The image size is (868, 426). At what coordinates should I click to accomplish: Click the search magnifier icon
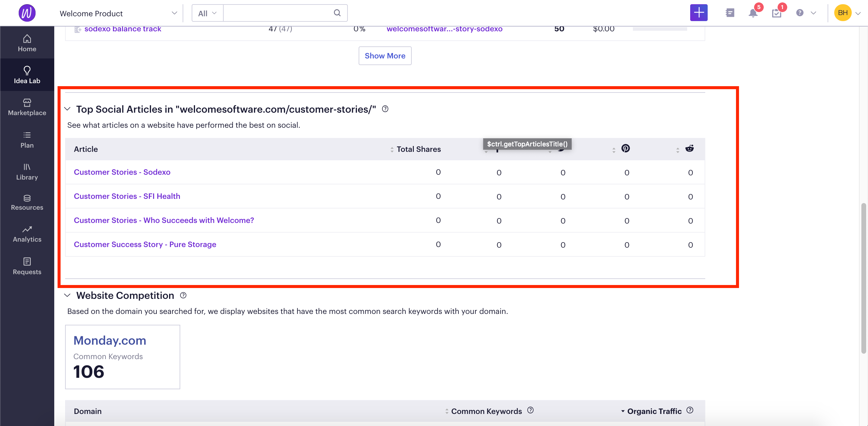(x=337, y=13)
